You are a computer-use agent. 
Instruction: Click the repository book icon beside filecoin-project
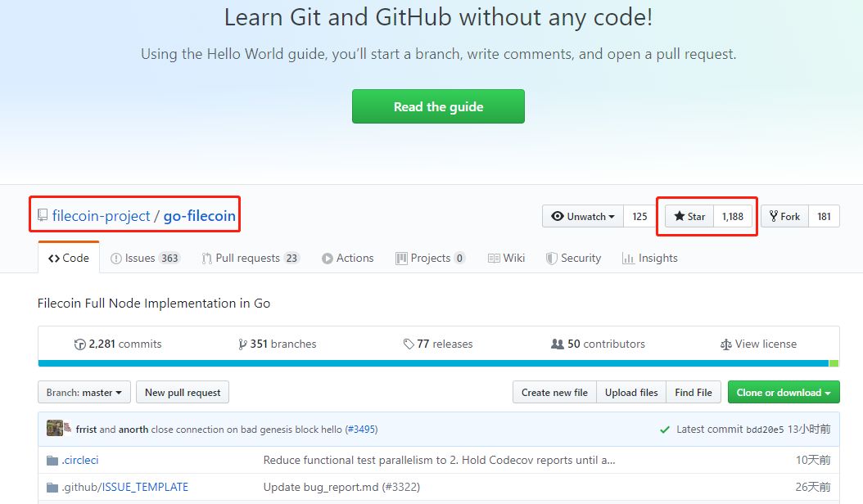43,215
